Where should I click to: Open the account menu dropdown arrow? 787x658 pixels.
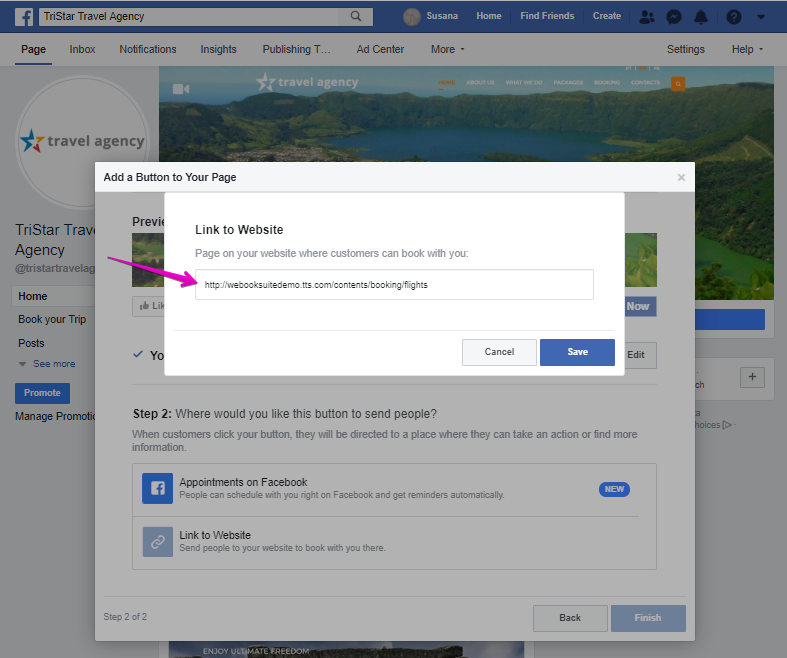[761, 17]
